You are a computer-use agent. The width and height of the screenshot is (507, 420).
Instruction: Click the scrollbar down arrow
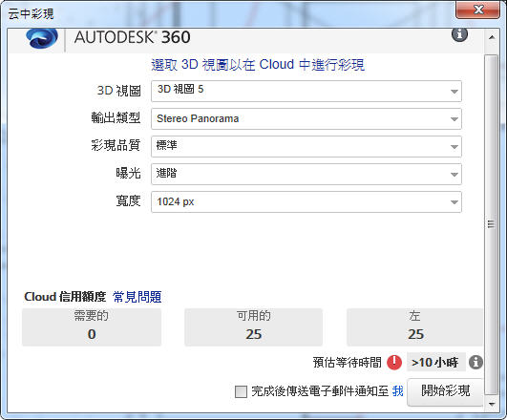point(492,404)
